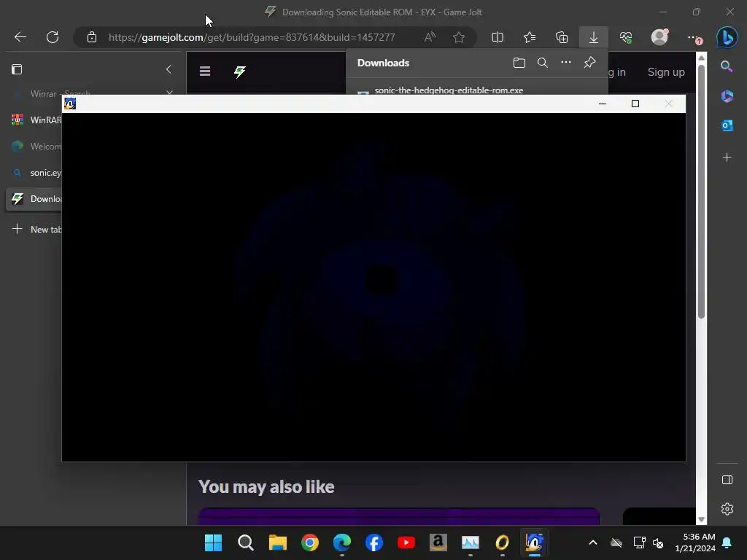Open Bing Copilot sidebar button
Image resolution: width=747 pixels, height=560 pixels.
727,37
